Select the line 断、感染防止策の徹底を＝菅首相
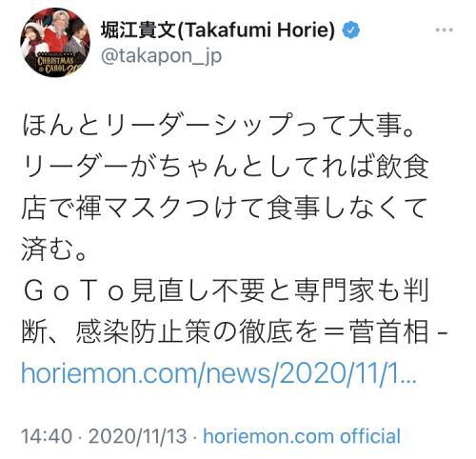This screenshot has width=476, height=459. [225, 332]
